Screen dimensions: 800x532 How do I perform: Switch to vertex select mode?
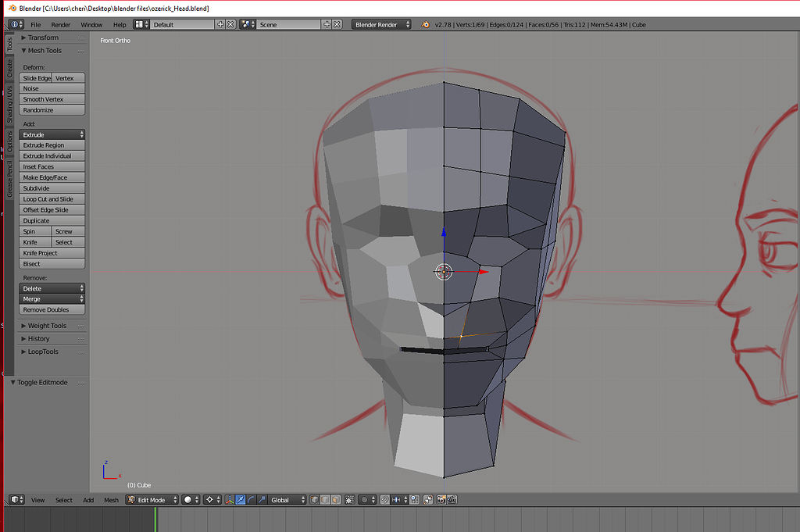(x=315, y=500)
